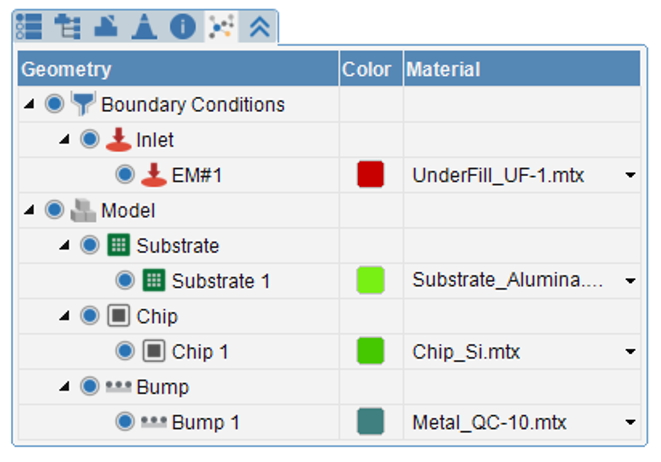
Task: Click the Geometry column header
Action: pos(178,69)
